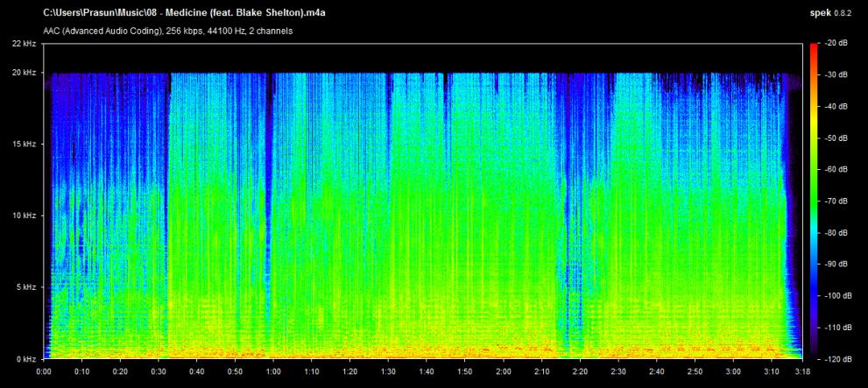Click the AAC codec information line
Image resolution: width=868 pixels, height=388 pixels.
[167, 32]
